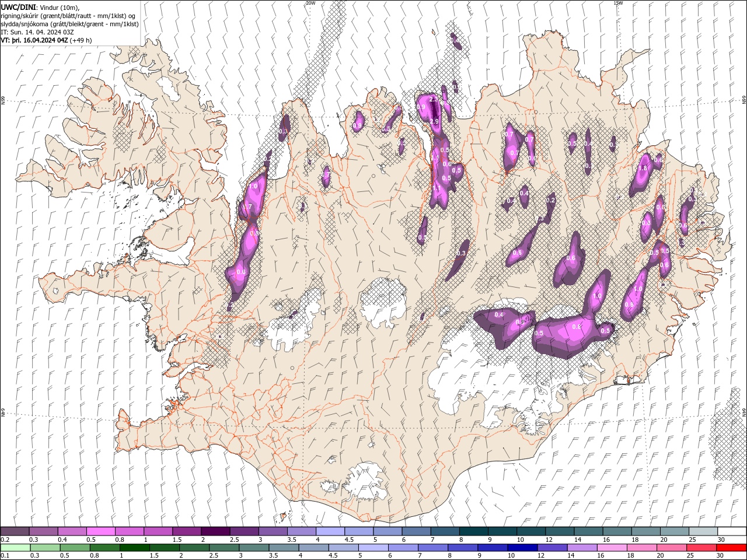The height and width of the screenshot is (560, 747).
Task: Click the pale green 0.1 rain swatch
Action: point(15,548)
